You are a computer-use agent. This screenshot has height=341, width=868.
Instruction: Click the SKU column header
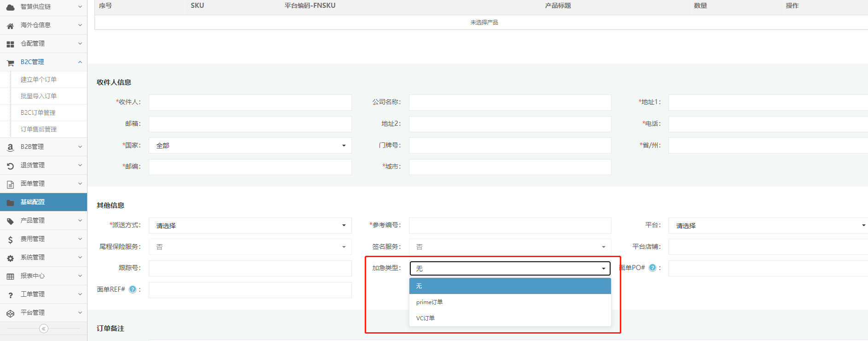pyautogui.click(x=198, y=6)
